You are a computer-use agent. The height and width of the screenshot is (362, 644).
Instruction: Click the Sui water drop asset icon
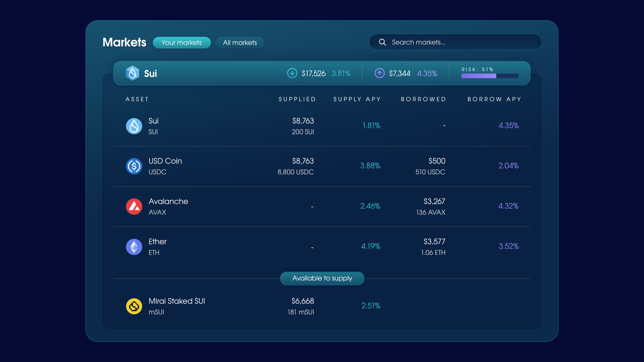pyautogui.click(x=134, y=126)
